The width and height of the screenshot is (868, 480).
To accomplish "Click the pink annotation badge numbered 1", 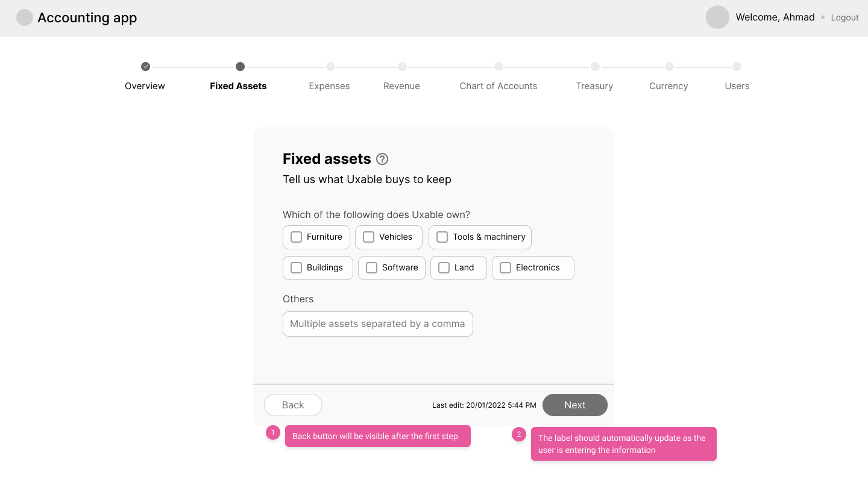I will (273, 432).
